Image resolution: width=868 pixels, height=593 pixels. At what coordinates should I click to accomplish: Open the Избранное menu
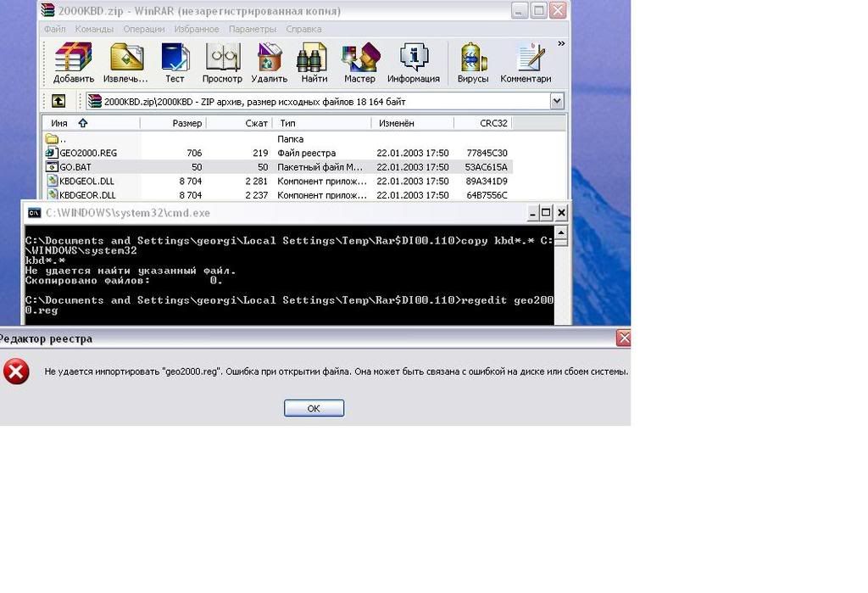[x=197, y=29]
